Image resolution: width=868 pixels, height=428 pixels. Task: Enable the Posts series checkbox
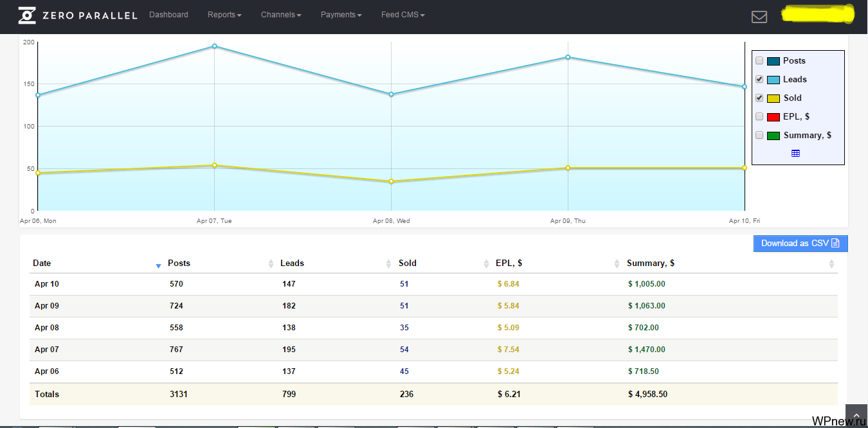tap(759, 60)
